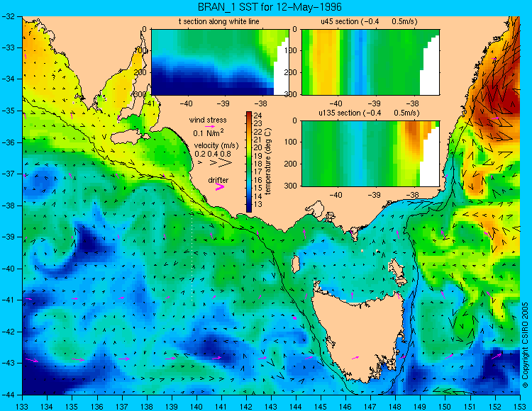This screenshot has height=411, width=532.
Task: Click the magenta drifter dot west of Tasmania
Action: [294, 318]
